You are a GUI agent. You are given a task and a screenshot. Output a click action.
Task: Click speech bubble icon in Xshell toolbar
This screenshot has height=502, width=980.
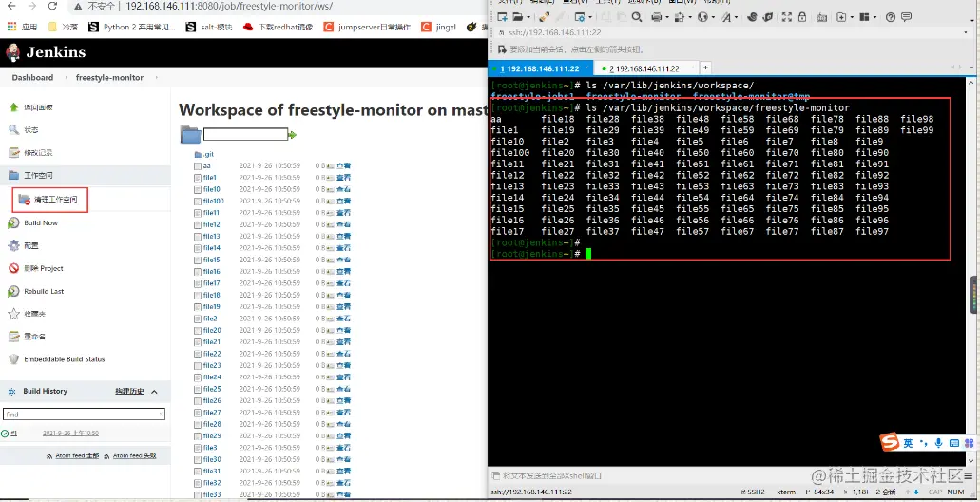906,17
